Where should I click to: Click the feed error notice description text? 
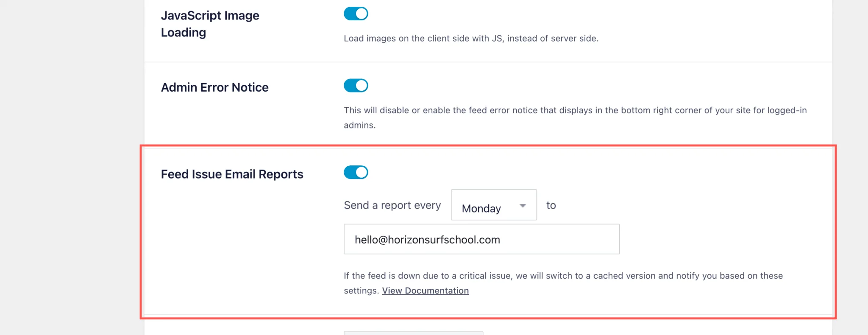tap(575, 117)
